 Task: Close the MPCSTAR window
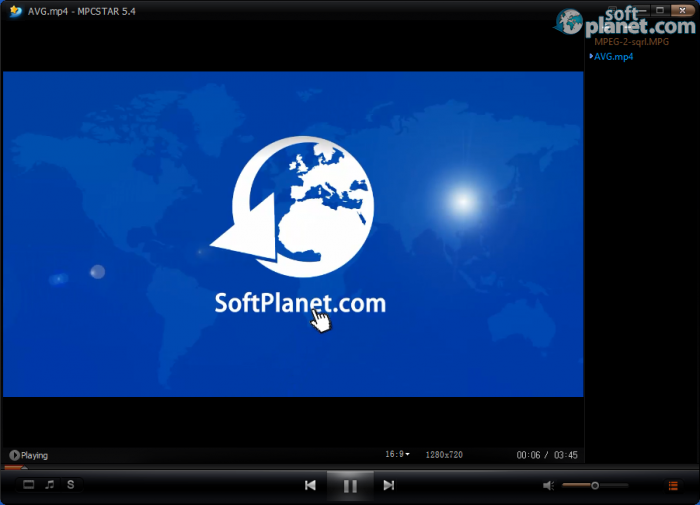click(x=682, y=10)
